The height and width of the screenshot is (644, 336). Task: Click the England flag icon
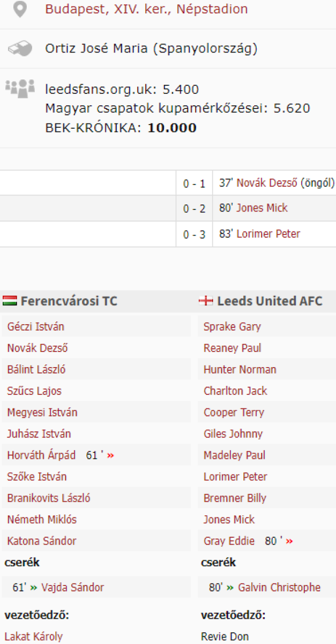[206, 301]
